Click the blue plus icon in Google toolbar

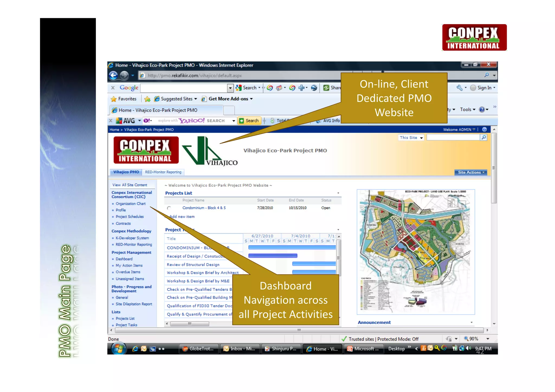[x=301, y=88]
